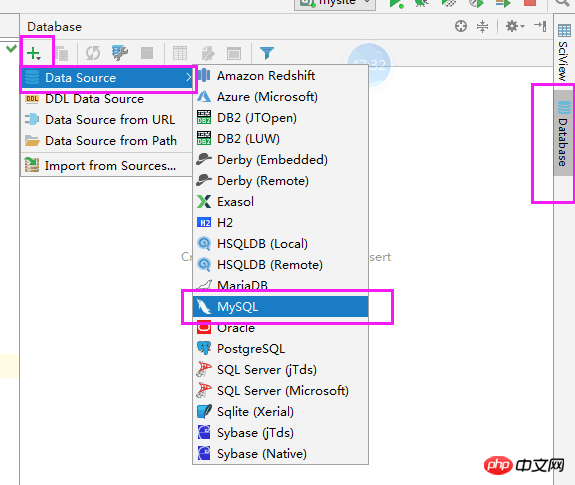Click the Collapse All icon

click(483, 26)
